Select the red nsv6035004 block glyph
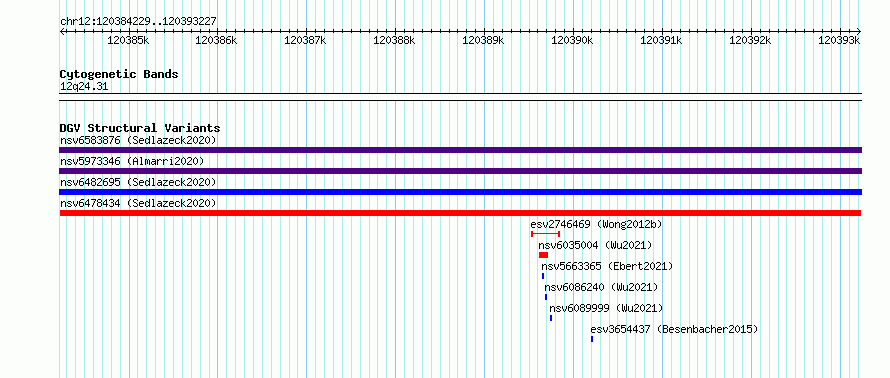The height and width of the screenshot is (378, 890). click(543, 255)
